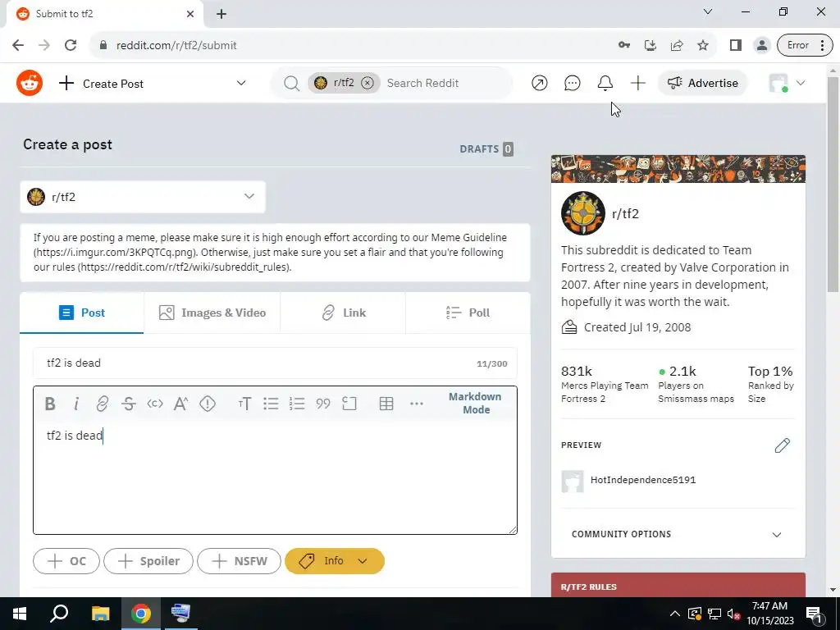Open the Info flair dropdown
The height and width of the screenshot is (630, 840).
(x=335, y=561)
